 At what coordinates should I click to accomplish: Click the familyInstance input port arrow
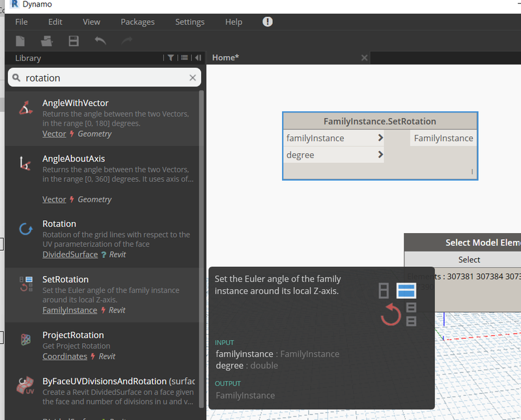pyautogui.click(x=381, y=137)
